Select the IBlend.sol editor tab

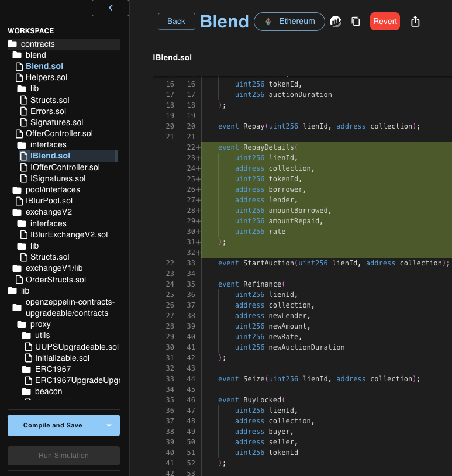click(x=171, y=57)
